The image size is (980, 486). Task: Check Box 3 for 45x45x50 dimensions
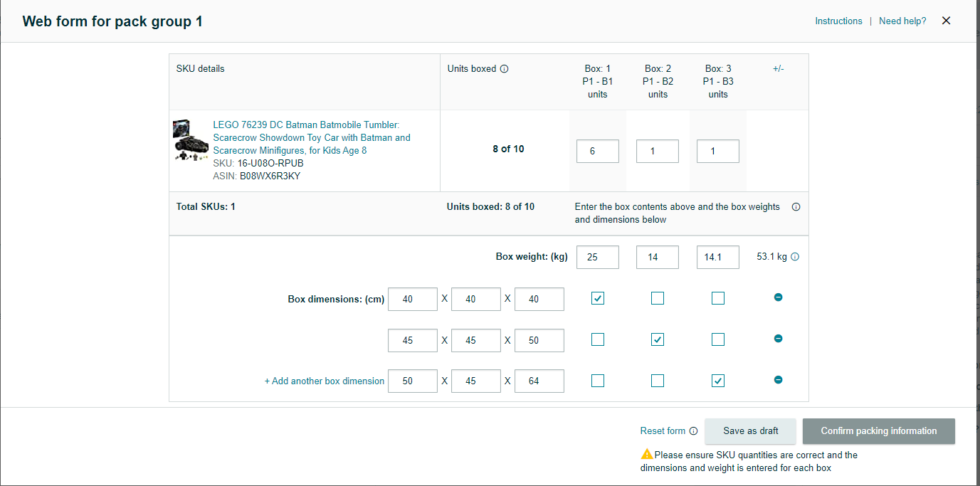(x=718, y=340)
